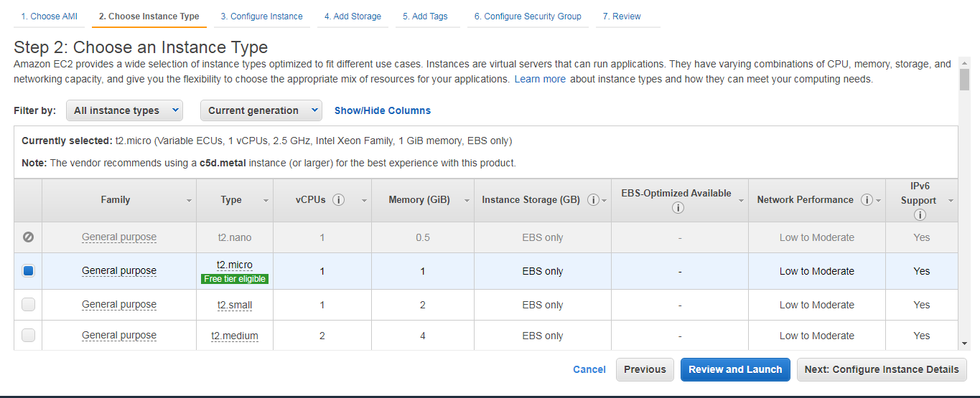Open the Show/Hide Columns link
The height and width of the screenshot is (398, 980).
click(x=383, y=110)
